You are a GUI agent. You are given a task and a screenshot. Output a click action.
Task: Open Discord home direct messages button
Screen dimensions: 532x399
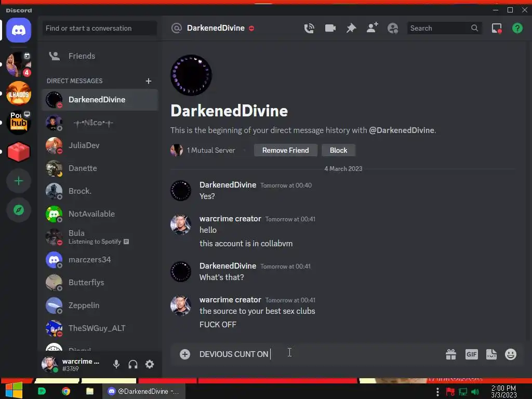(19, 31)
